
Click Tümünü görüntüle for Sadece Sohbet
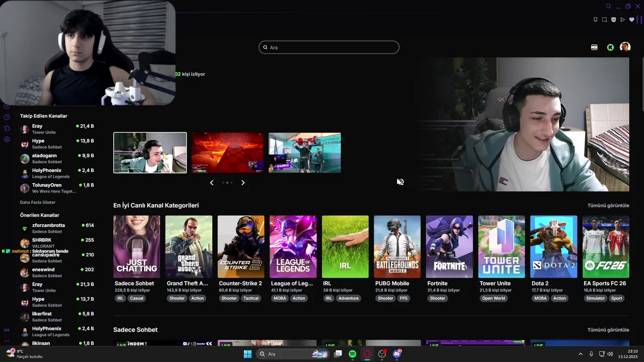point(608,330)
